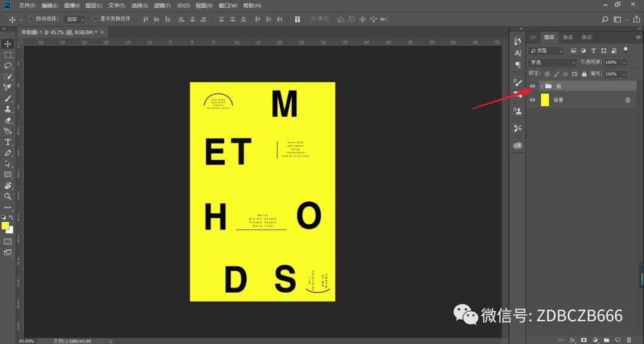This screenshot has width=644, height=344.
Task: Open the Character panel icon
Action: pyautogui.click(x=518, y=53)
